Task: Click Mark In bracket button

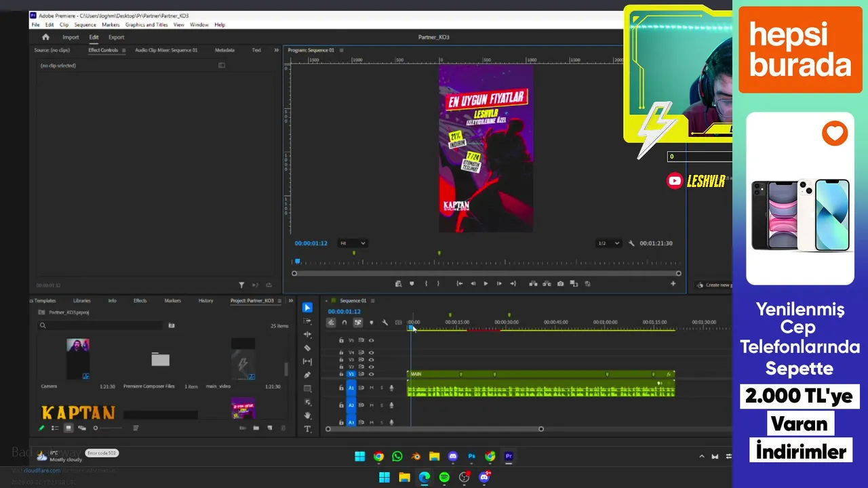Action: tap(427, 283)
